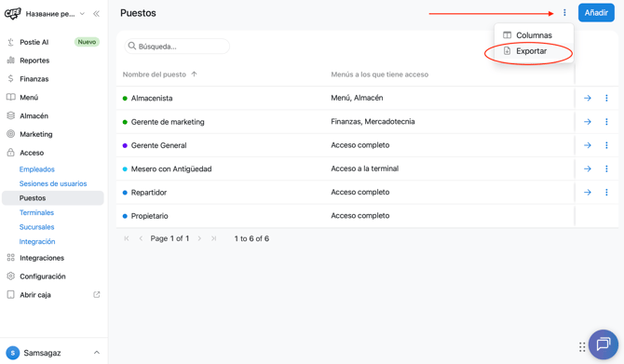Click the Marketing target icon
The width and height of the screenshot is (624, 364).
11,134
